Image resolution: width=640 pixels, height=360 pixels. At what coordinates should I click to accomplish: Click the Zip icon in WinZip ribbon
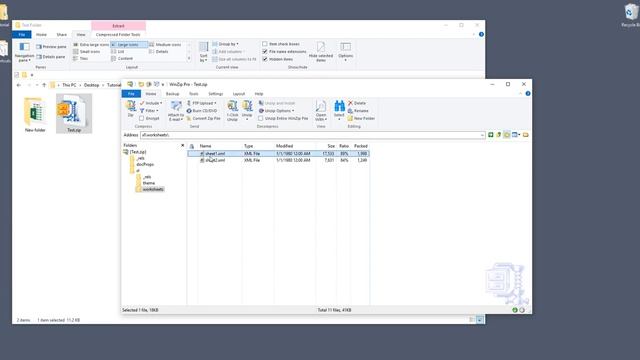(x=131, y=109)
